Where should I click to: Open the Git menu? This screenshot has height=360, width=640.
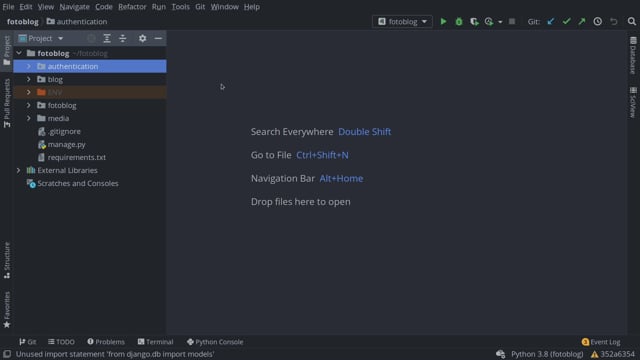click(200, 7)
